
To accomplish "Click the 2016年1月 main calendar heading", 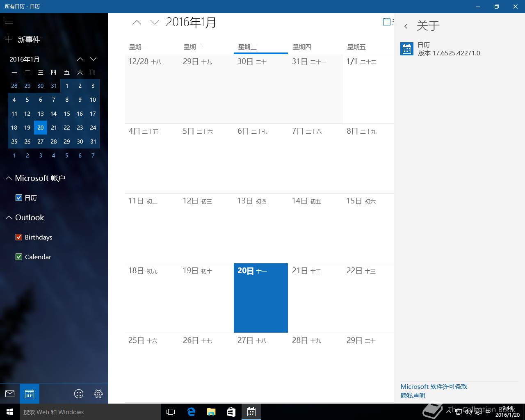I will [x=191, y=22].
